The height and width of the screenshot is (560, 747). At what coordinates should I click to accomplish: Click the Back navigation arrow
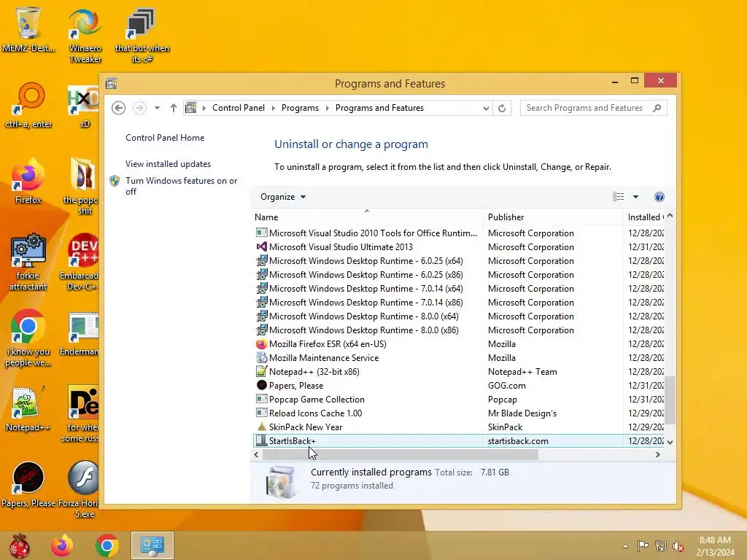(119, 108)
